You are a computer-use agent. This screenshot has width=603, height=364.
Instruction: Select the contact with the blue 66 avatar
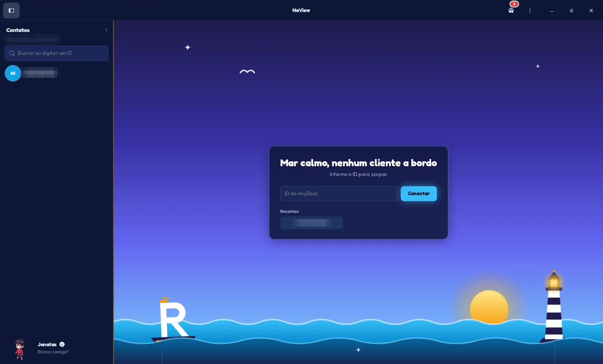click(13, 73)
